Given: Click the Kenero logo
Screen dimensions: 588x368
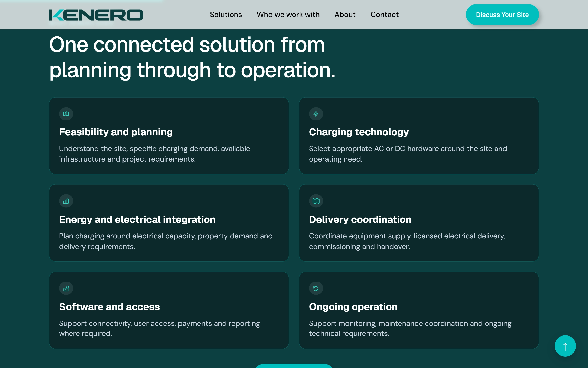Looking at the screenshot, I should pyautogui.click(x=96, y=15).
